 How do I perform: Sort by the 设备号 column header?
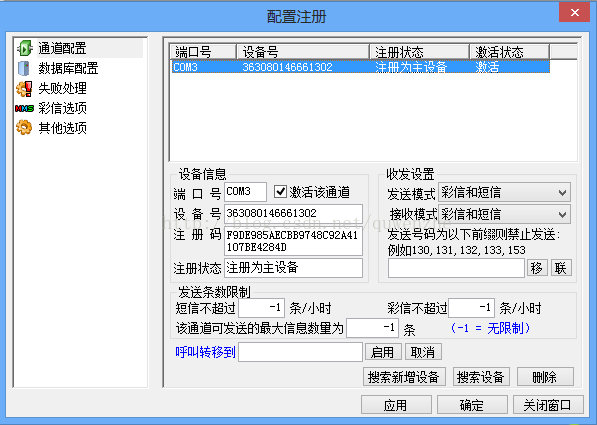coord(303,52)
